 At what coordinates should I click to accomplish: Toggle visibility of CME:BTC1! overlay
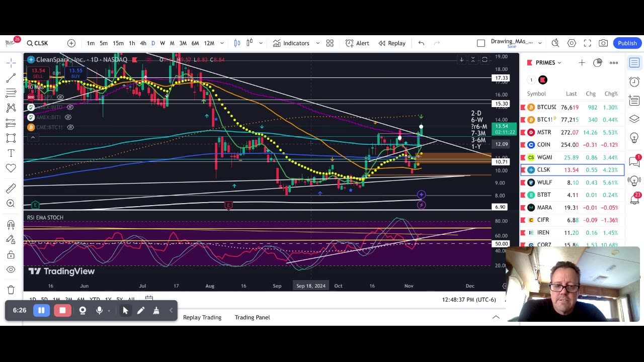pos(70,127)
